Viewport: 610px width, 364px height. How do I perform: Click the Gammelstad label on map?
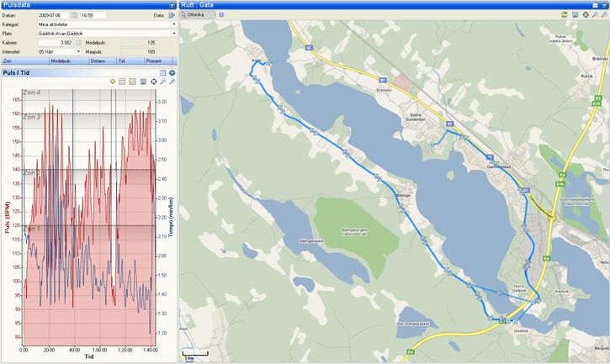point(499,166)
